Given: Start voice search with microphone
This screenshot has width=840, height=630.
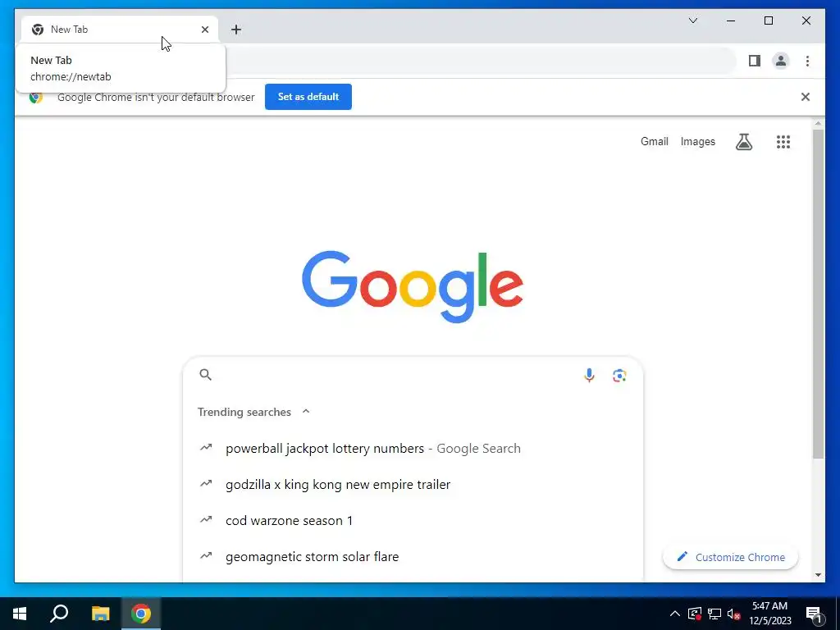Looking at the screenshot, I should pyautogui.click(x=589, y=375).
